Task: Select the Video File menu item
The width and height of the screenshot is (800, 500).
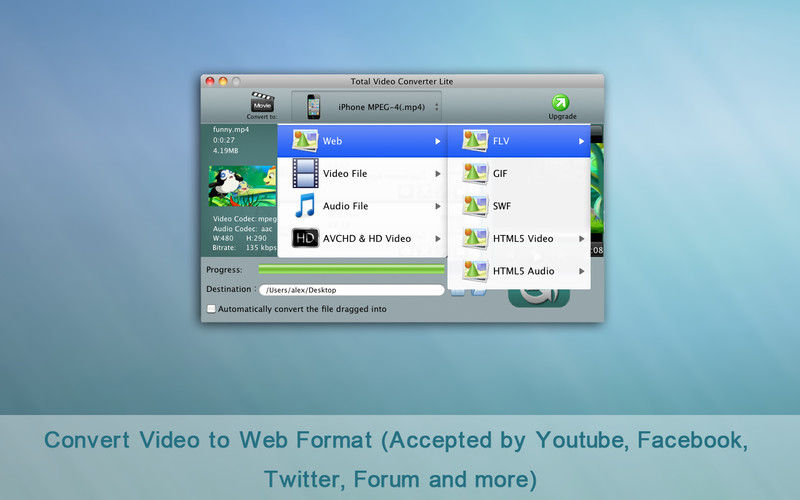Action: [362, 173]
